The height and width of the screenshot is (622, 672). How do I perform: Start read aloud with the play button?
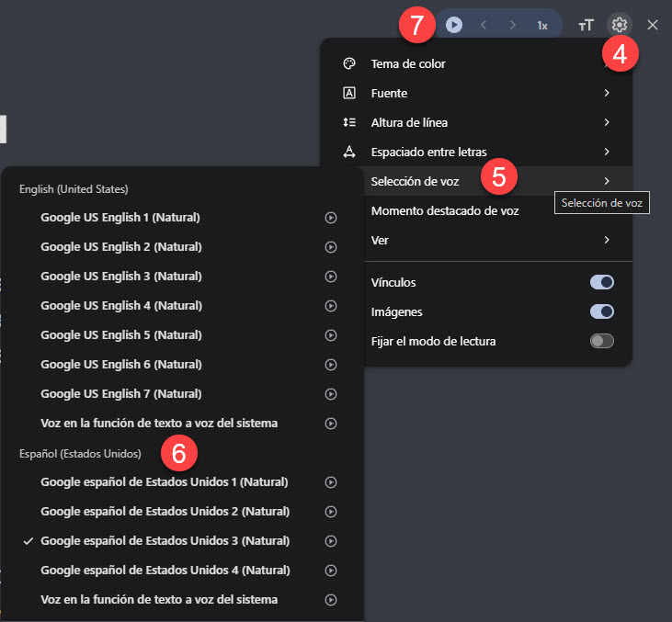click(x=454, y=25)
